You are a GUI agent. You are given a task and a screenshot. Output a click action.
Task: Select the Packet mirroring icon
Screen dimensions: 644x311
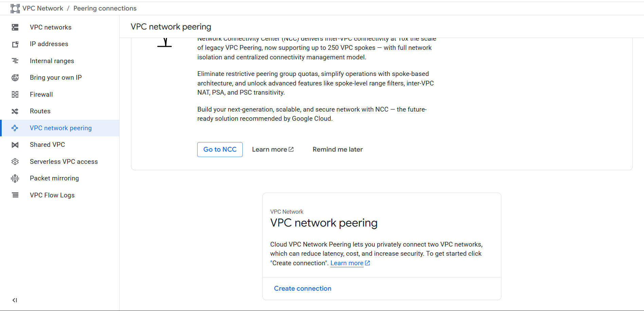[x=15, y=178]
